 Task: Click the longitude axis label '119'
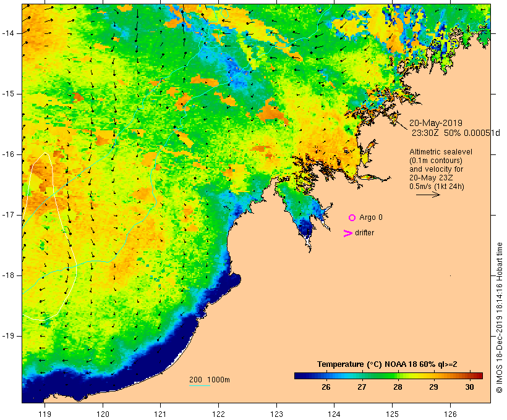(x=45, y=414)
